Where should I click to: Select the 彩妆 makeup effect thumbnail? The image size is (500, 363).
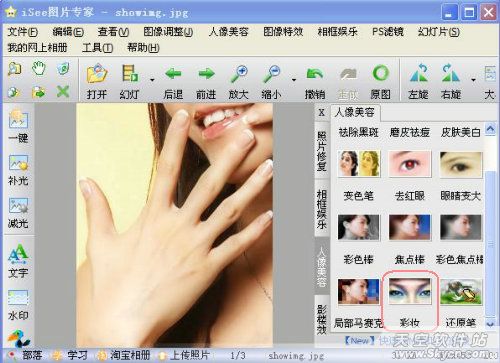pyautogui.click(x=410, y=292)
